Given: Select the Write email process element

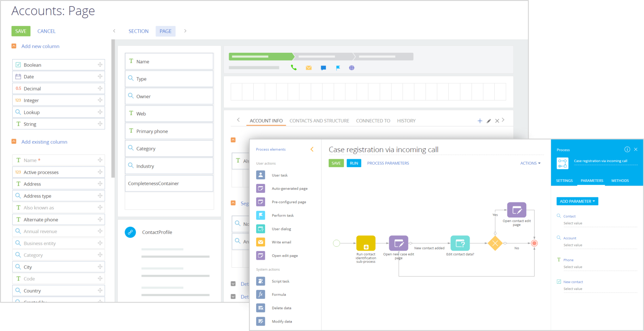Looking at the screenshot, I should click(x=281, y=242).
